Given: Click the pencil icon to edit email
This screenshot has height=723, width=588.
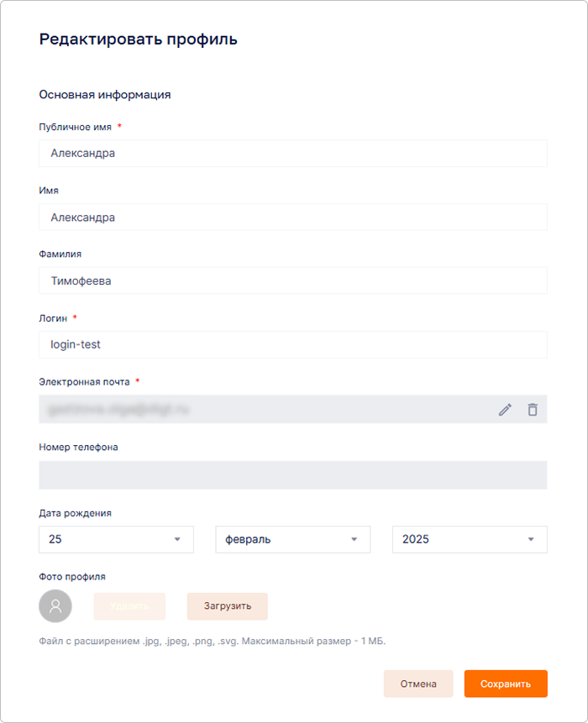Looking at the screenshot, I should click(x=505, y=410).
